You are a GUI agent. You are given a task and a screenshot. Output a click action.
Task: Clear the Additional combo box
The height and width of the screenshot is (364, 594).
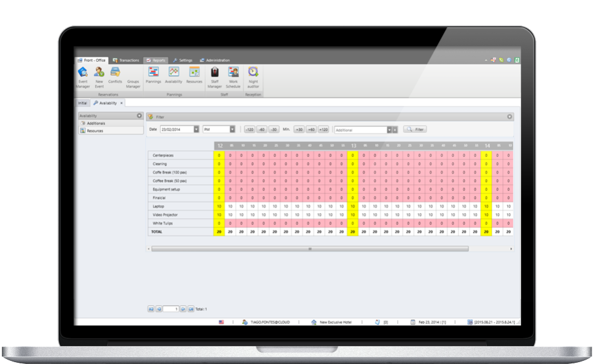395,130
